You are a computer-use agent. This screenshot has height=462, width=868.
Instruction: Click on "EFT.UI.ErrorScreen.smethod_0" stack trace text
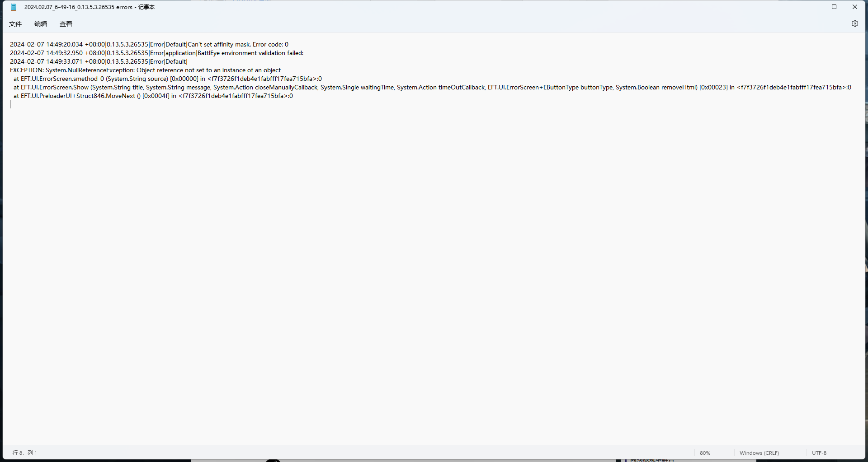pos(62,79)
